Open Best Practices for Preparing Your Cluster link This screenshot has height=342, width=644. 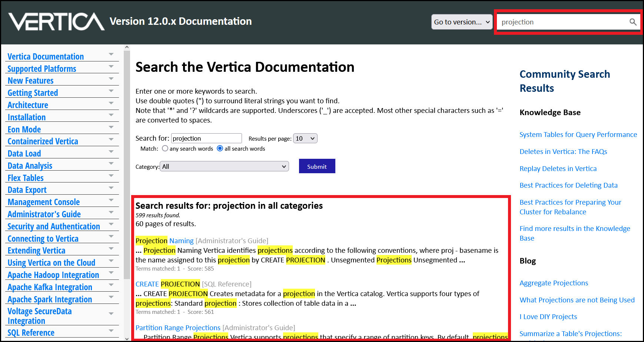coord(570,207)
